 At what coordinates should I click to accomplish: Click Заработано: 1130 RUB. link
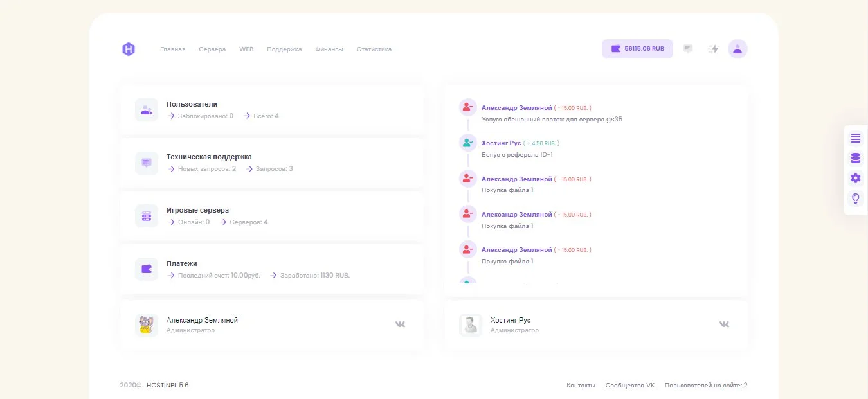(310, 275)
